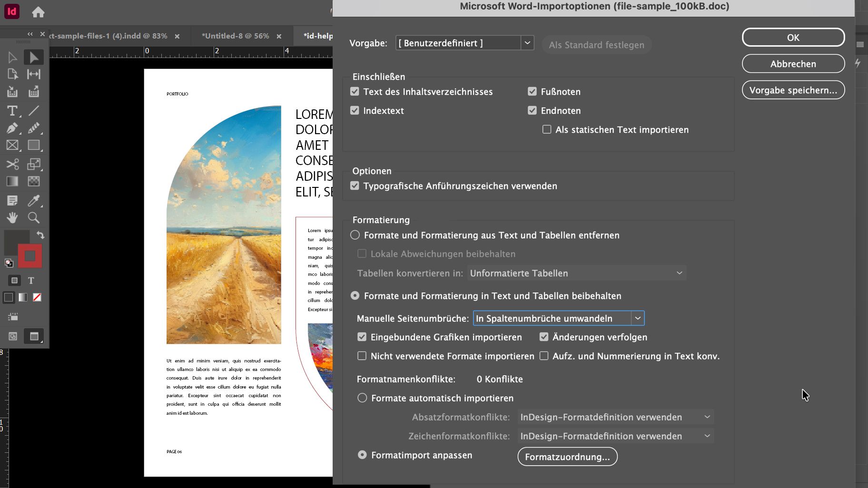Enable Aufz. und Nummerierung in Text konv.
The height and width of the screenshot is (488, 868).
pyautogui.click(x=544, y=356)
